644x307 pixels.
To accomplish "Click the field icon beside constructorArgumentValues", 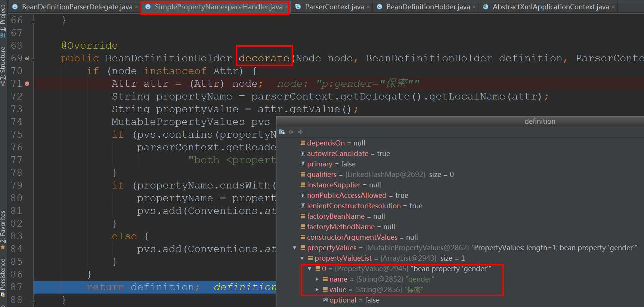I will pyautogui.click(x=303, y=237).
